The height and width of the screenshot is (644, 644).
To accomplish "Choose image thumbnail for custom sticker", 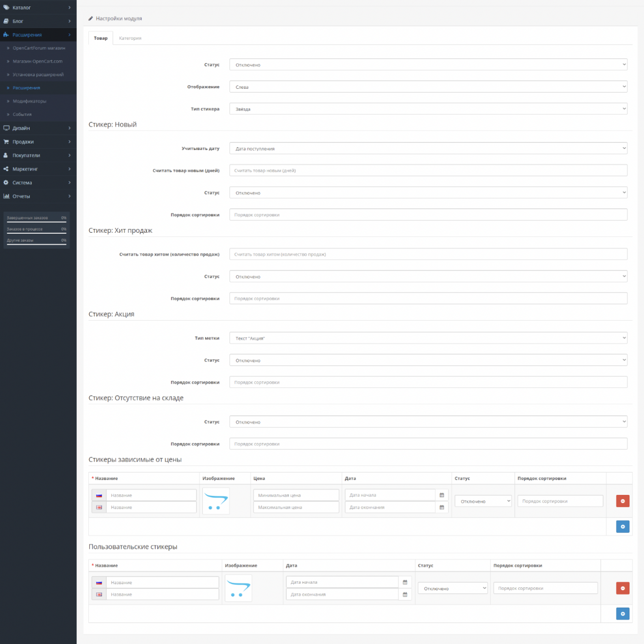I will pos(238,588).
